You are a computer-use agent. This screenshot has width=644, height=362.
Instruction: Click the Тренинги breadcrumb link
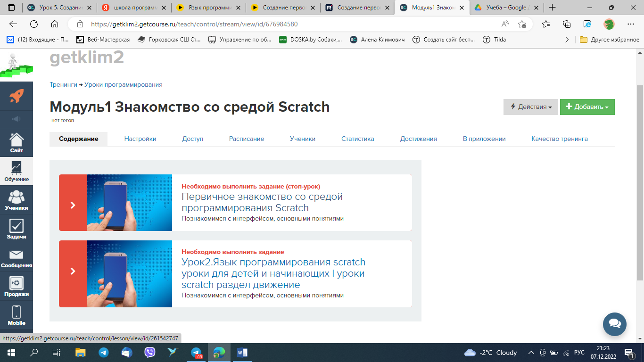point(63,85)
